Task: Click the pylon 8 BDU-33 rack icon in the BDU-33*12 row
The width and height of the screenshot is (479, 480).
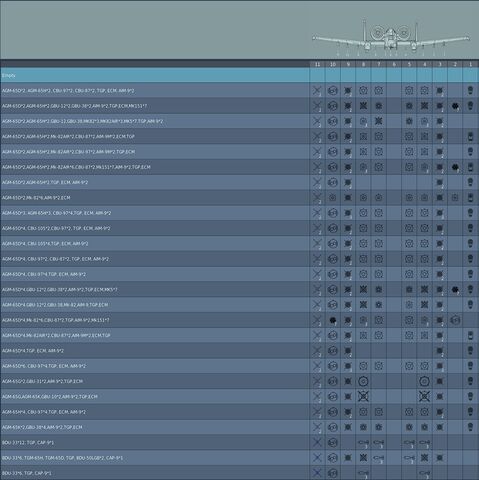Action: point(363,443)
